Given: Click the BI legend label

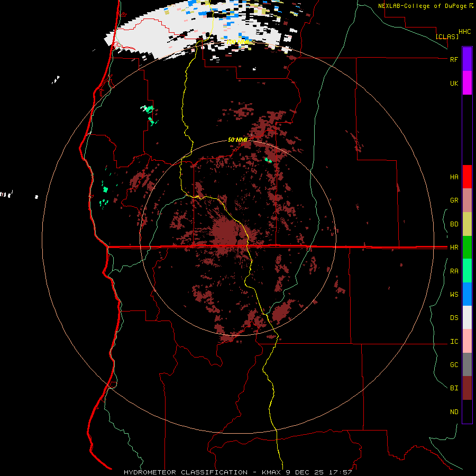Looking at the screenshot, I should (454, 388).
